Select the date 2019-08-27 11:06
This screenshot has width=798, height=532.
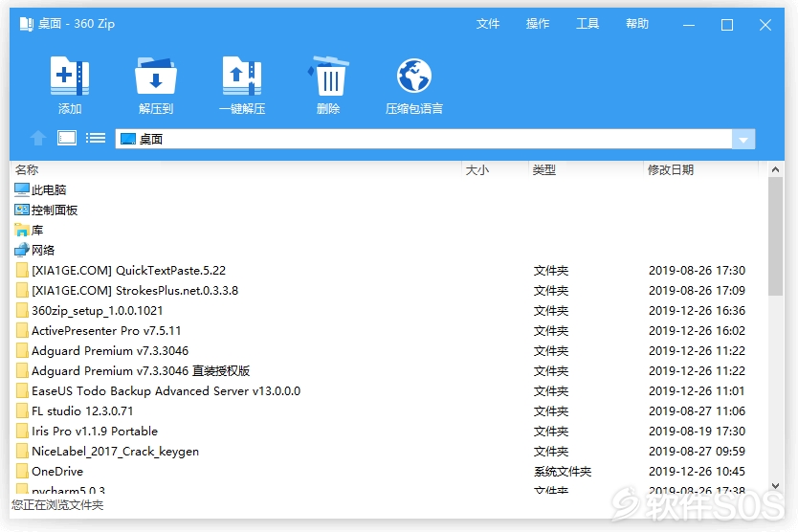click(697, 410)
